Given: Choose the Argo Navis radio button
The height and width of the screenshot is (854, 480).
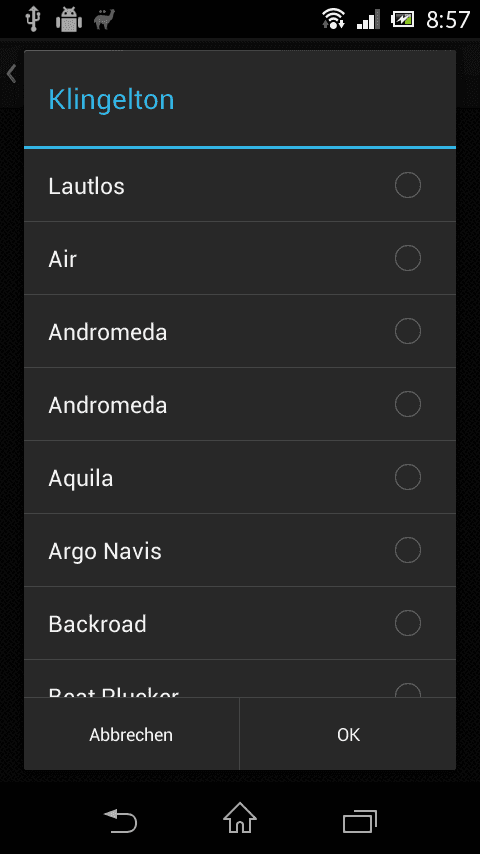Looking at the screenshot, I should tap(408, 550).
